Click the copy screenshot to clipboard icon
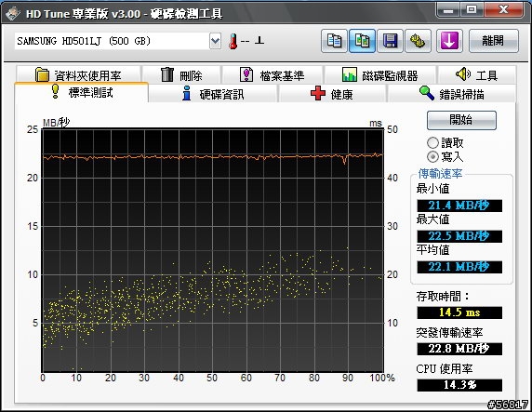This screenshot has height=412, width=532. coord(362,41)
